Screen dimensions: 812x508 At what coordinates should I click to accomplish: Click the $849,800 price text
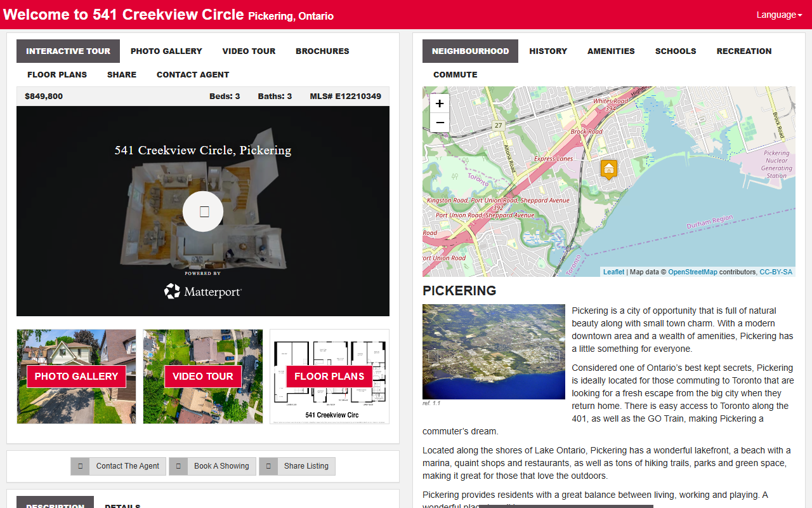(x=44, y=97)
